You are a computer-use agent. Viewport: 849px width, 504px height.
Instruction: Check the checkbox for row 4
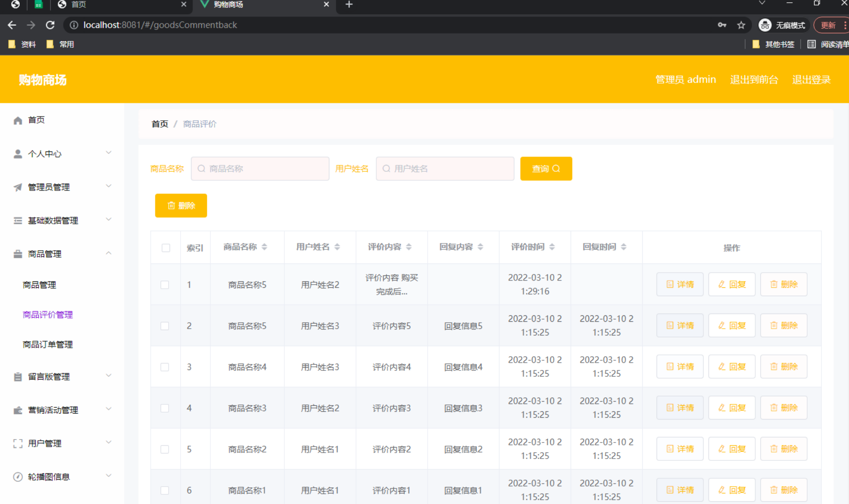165,408
